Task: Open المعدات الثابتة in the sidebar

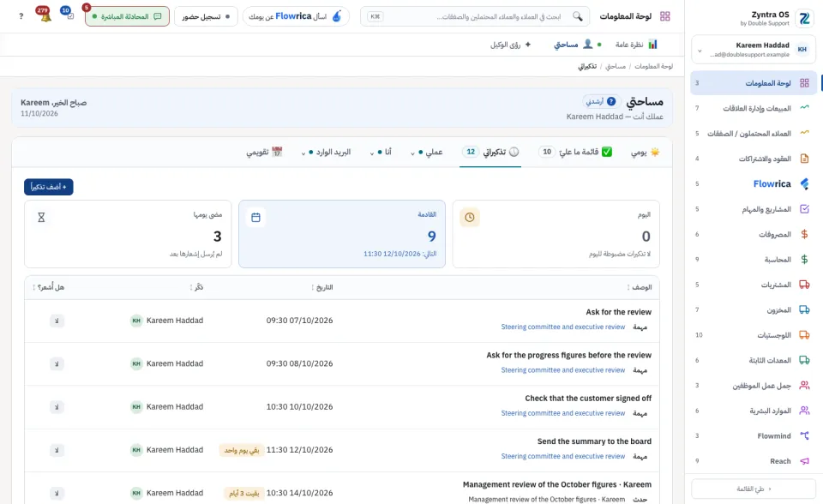Action: point(754,360)
